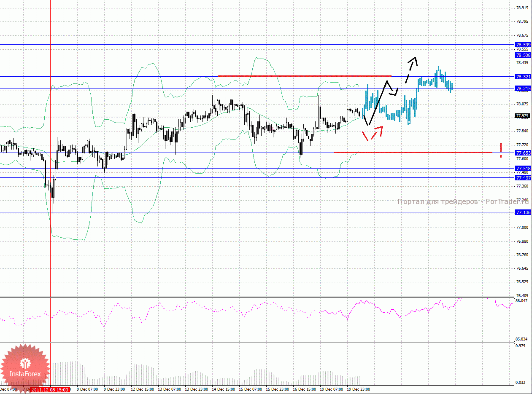Click the current price 77.975 label
This screenshot has width=532, height=394.
(523, 116)
